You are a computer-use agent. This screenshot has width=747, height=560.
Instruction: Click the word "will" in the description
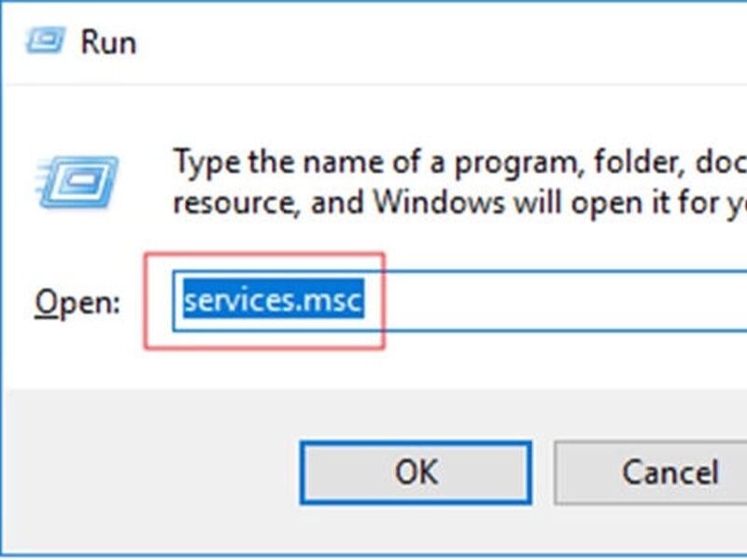click(538, 202)
